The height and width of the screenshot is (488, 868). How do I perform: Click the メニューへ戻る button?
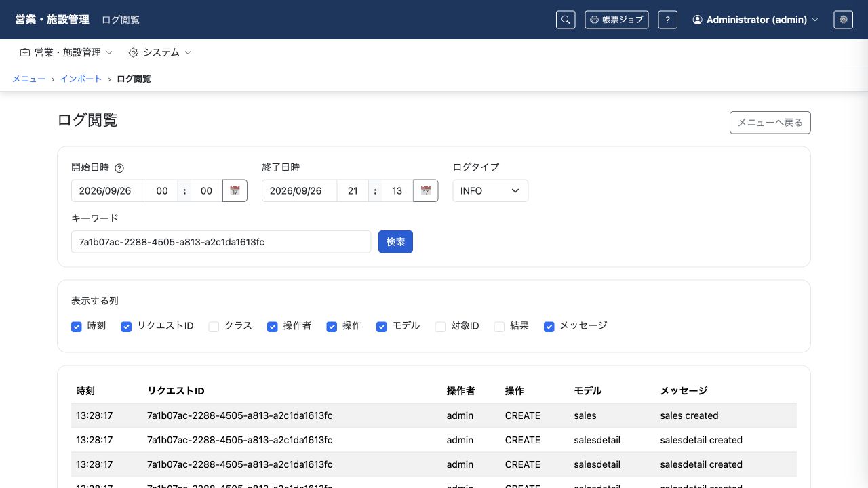pos(770,123)
